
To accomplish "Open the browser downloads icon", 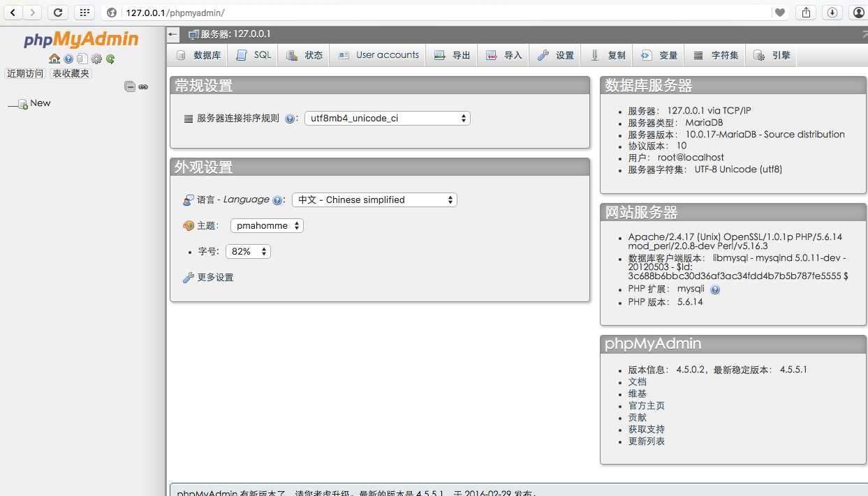I will pos(832,13).
